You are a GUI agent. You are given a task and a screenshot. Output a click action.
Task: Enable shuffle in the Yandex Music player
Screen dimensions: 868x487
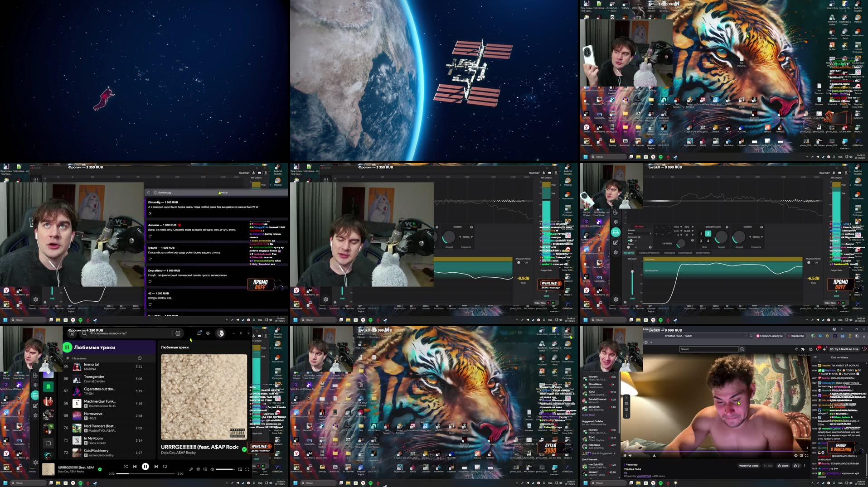click(x=126, y=467)
